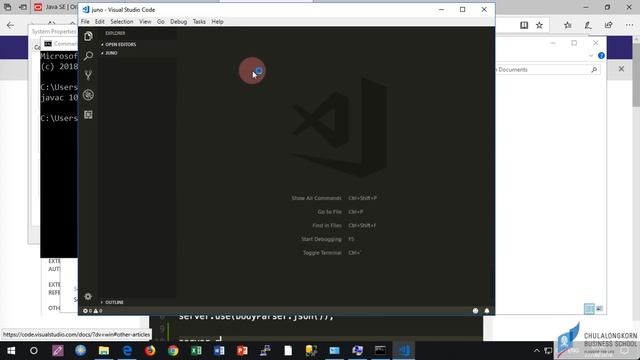Open the View menu in VS Code
Image resolution: width=640 pixels, height=360 pixels.
pos(145,22)
